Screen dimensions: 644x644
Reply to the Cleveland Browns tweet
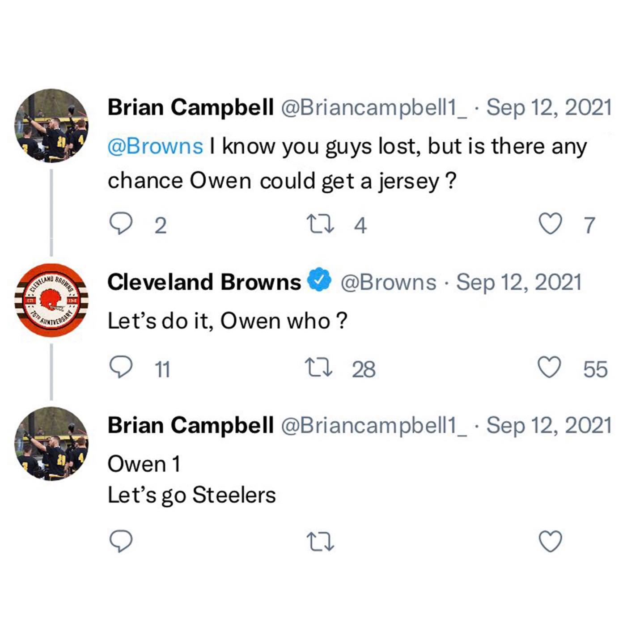121,368
